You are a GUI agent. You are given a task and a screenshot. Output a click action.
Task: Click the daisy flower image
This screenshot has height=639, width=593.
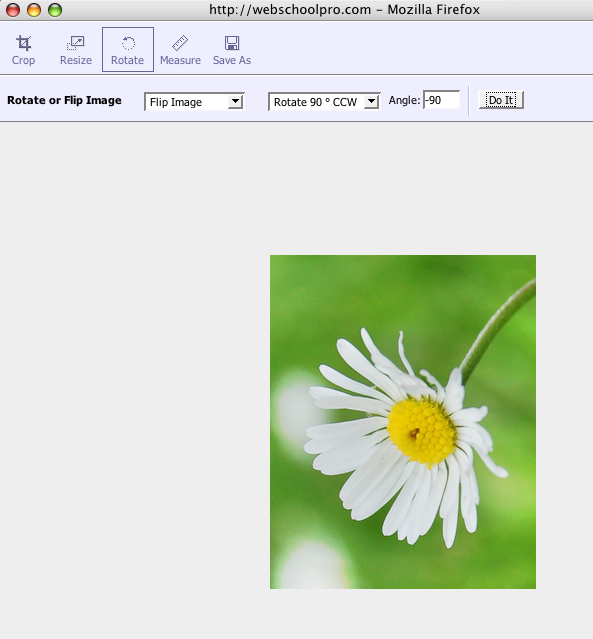pyautogui.click(x=403, y=422)
